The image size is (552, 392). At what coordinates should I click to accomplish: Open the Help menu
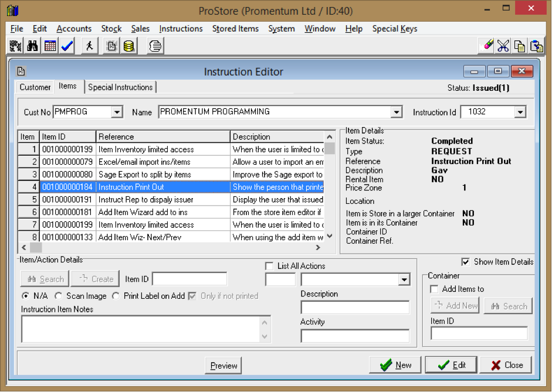pyautogui.click(x=354, y=29)
